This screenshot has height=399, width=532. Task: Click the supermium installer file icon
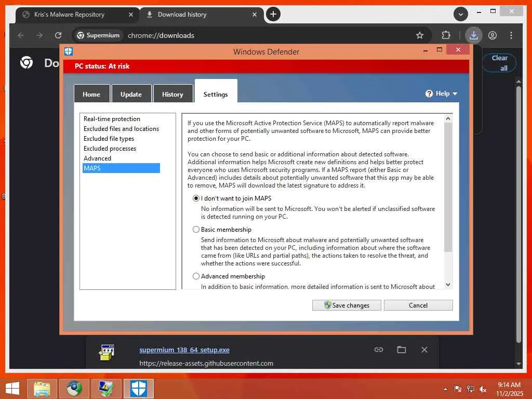107,352
